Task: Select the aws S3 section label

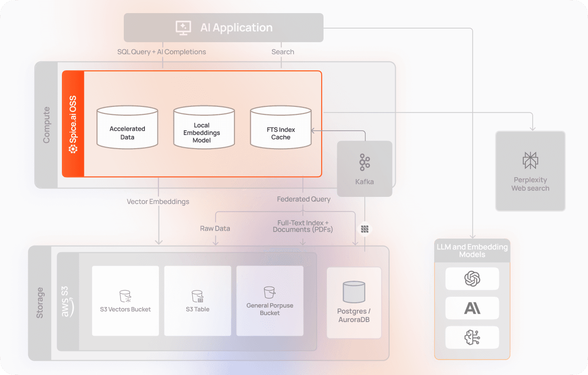Action: 66,302
